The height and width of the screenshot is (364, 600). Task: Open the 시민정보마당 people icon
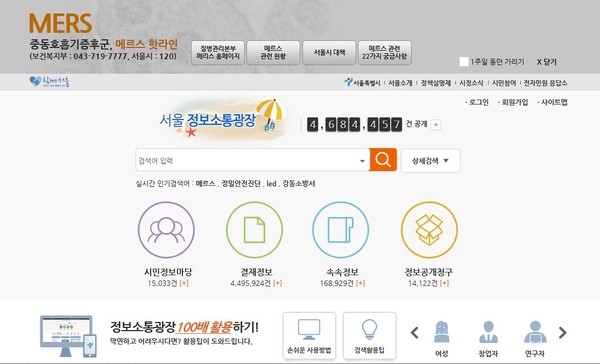[x=166, y=230]
